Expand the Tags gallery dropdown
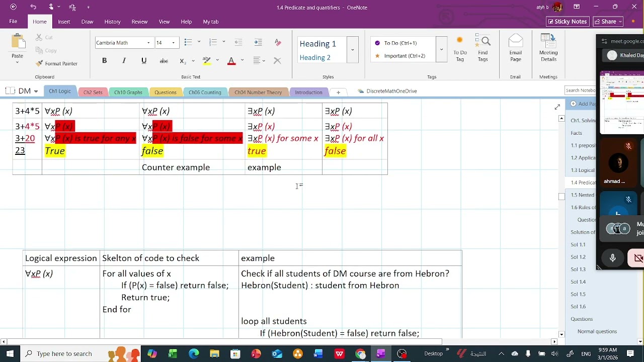 coord(441,49)
